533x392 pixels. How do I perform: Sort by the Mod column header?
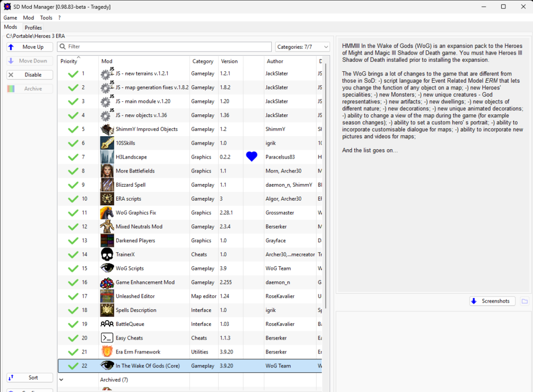144,61
